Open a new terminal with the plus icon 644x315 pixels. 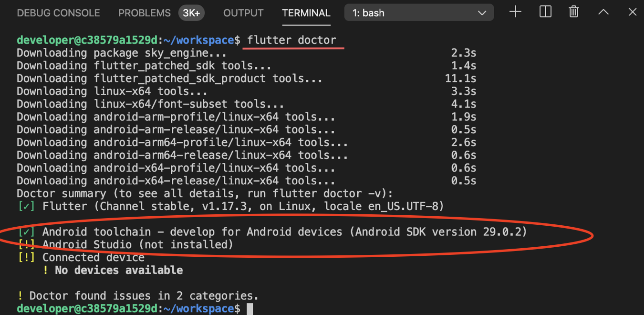coord(515,12)
